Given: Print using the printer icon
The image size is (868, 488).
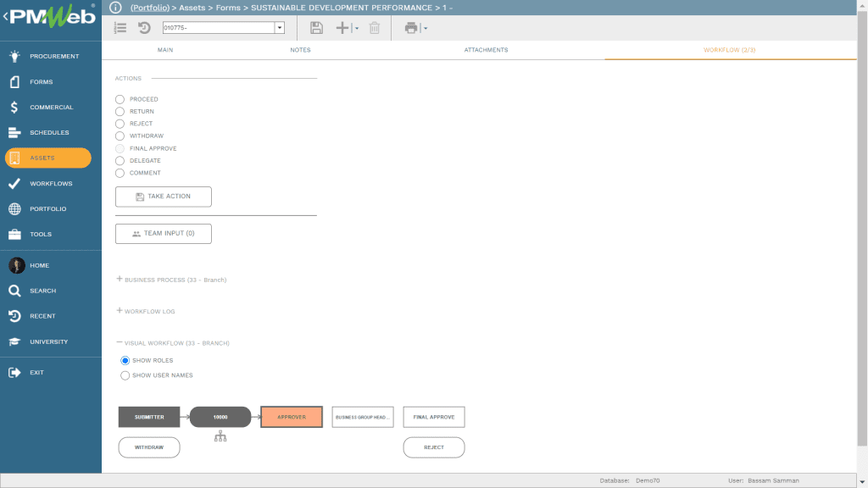Looking at the screenshot, I should tap(411, 28).
